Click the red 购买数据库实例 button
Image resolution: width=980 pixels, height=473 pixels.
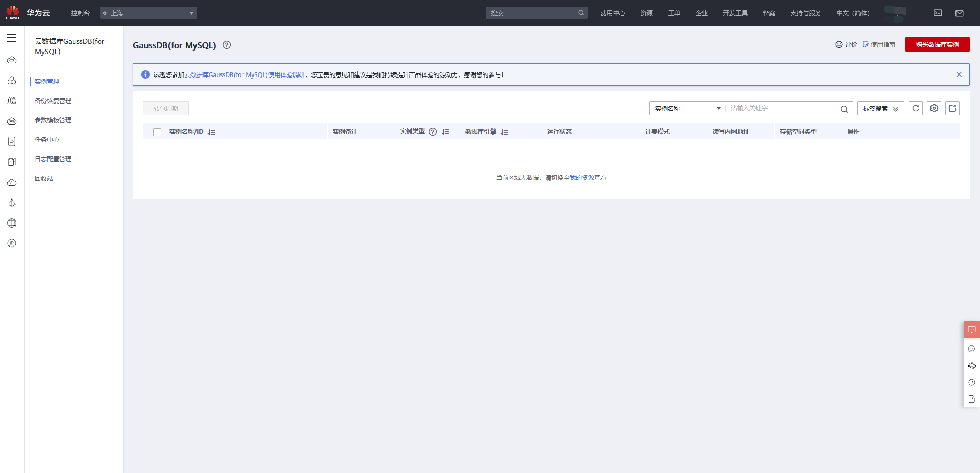tap(938, 44)
